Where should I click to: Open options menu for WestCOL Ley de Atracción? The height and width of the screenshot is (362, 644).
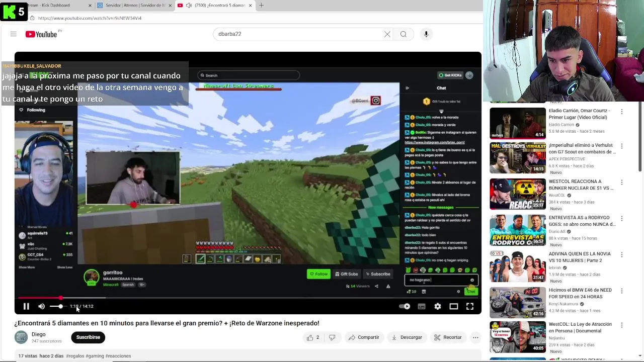[x=622, y=325]
